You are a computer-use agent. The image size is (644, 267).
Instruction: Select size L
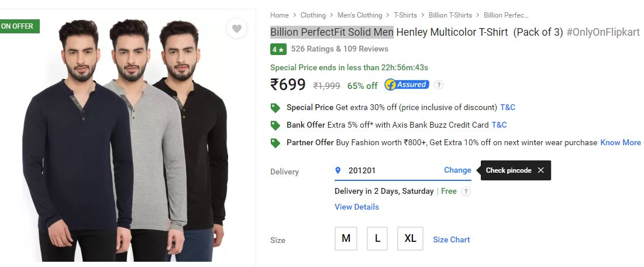point(377,238)
